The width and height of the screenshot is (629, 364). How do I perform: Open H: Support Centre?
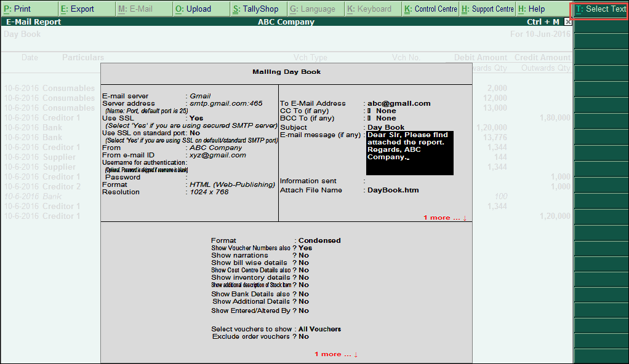(x=487, y=9)
